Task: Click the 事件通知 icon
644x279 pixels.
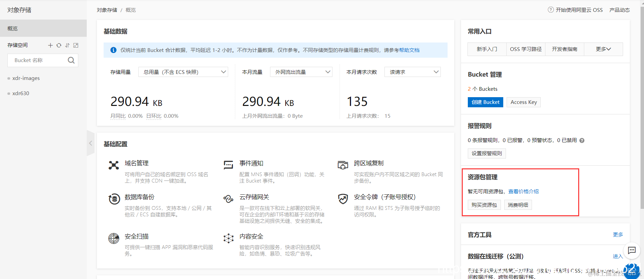Action: click(229, 165)
